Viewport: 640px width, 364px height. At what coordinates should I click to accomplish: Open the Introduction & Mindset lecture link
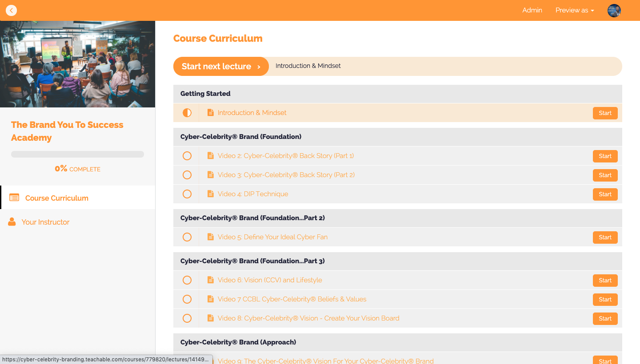tap(252, 113)
